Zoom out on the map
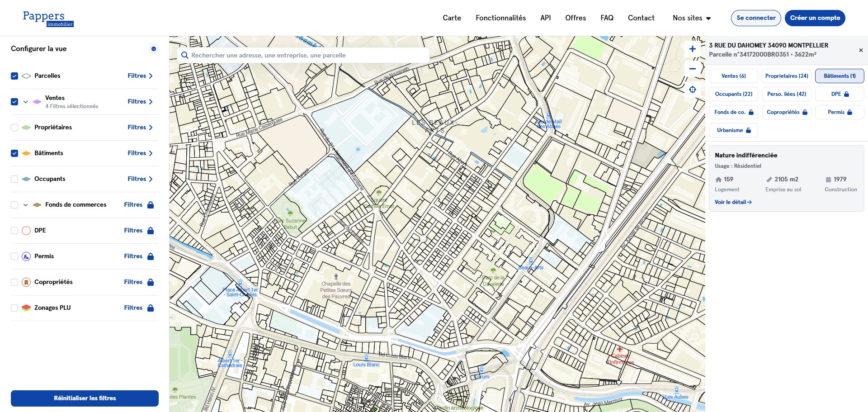 point(692,69)
